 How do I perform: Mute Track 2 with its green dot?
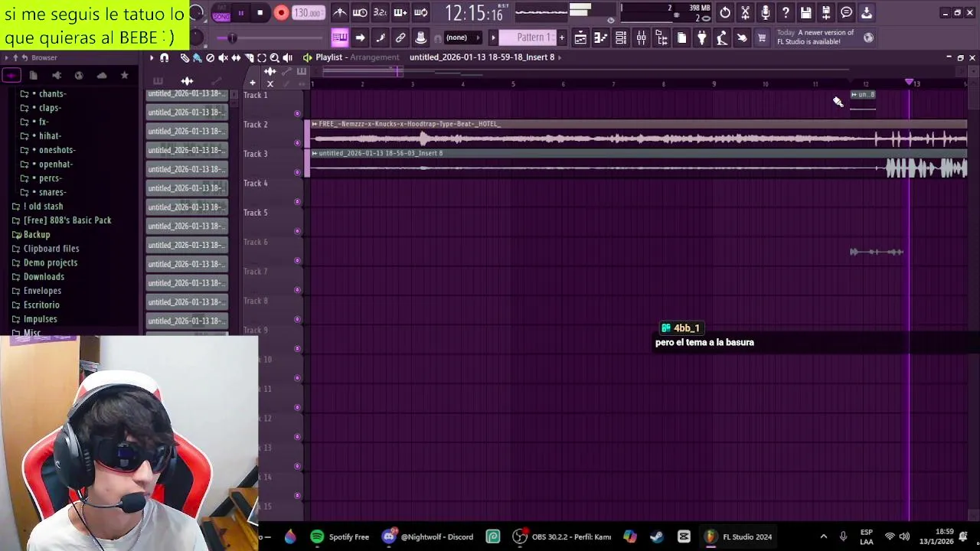click(x=298, y=142)
